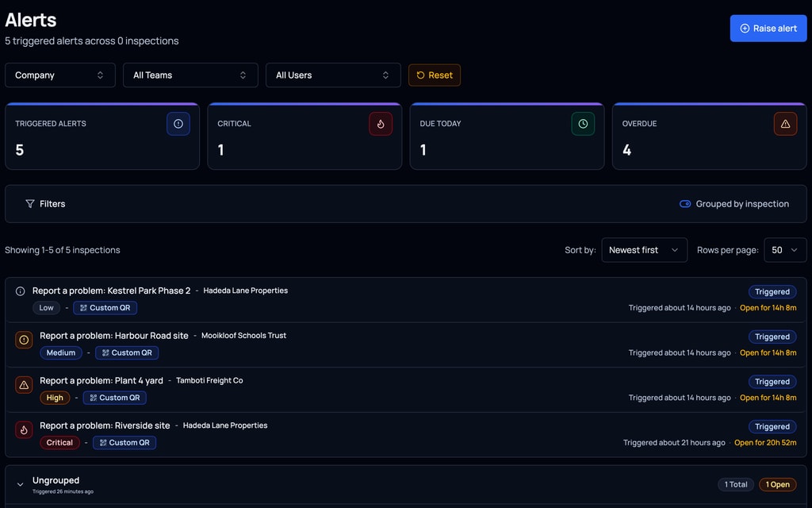Viewport: 812px width, 508px height.
Task: Click Hadeda Lane Properties on Riverside row
Action: click(225, 425)
